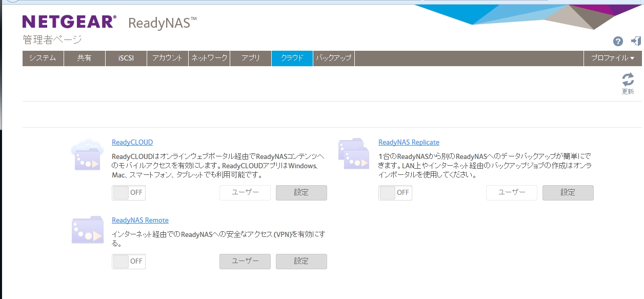Open the プロファイル dropdown menu
The image size is (644, 299).
pyautogui.click(x=613, y=58)
